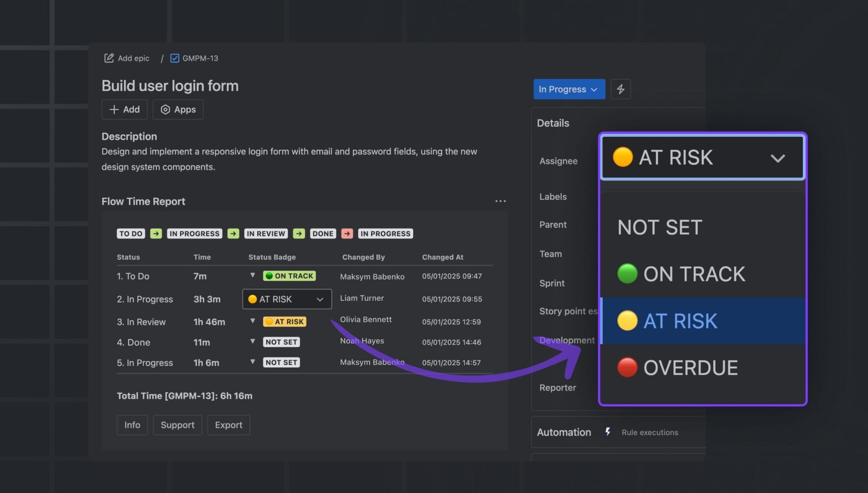Click the Export button
The width and height of the screenshot is (868, 493).
228,425
